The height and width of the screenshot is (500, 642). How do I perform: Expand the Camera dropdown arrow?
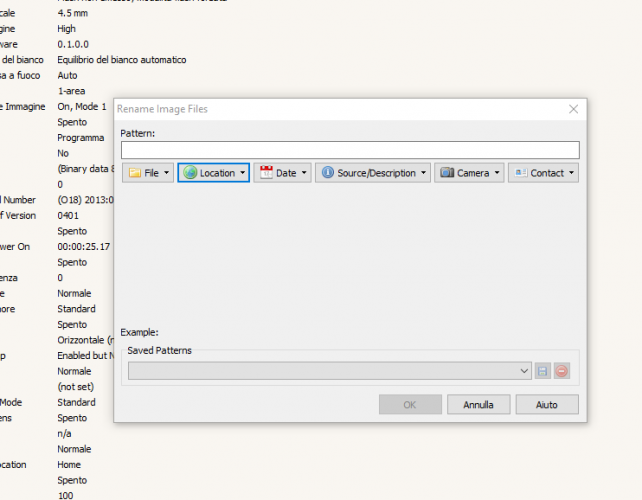(497, 173)
